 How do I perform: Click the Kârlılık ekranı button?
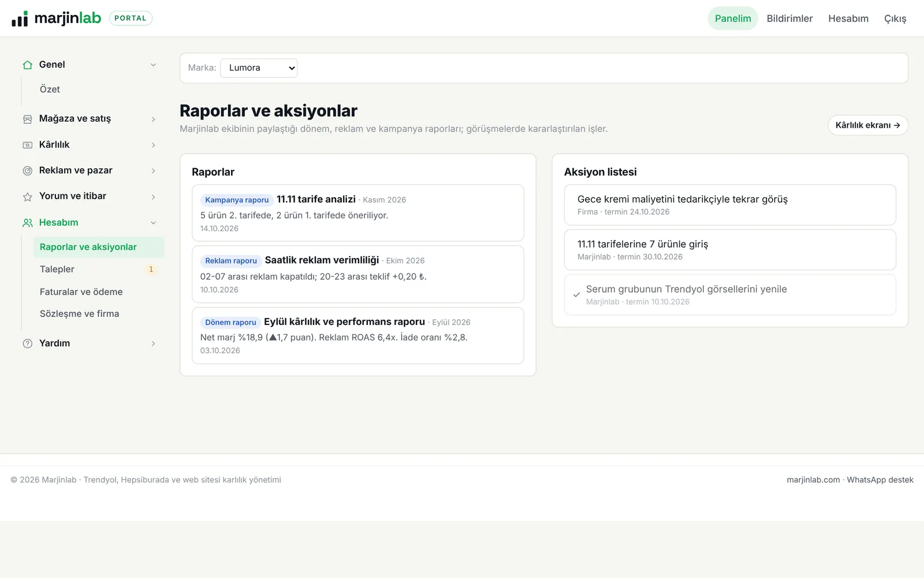(x=867, y=125)
